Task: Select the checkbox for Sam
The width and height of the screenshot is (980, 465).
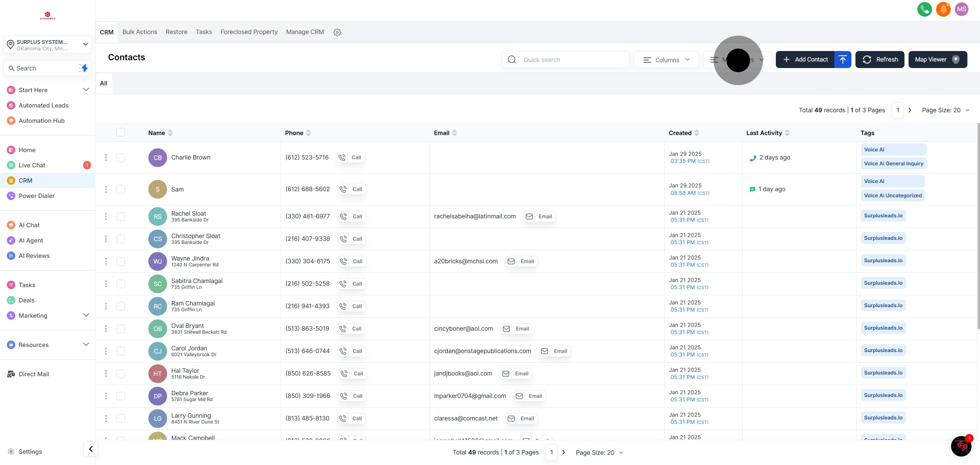Action: [120, 189]
